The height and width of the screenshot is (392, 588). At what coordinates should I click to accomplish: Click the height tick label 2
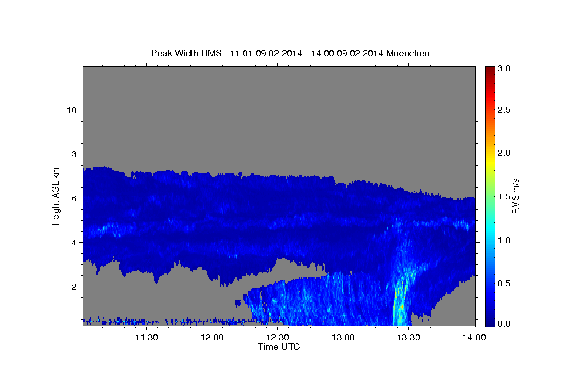[73, 286]
